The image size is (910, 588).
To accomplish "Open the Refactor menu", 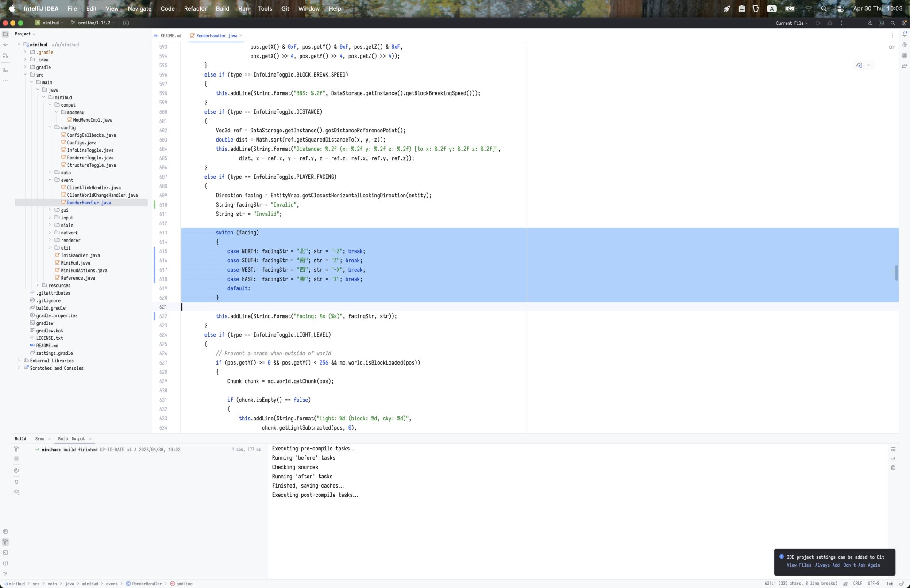I will coord(195,8).
